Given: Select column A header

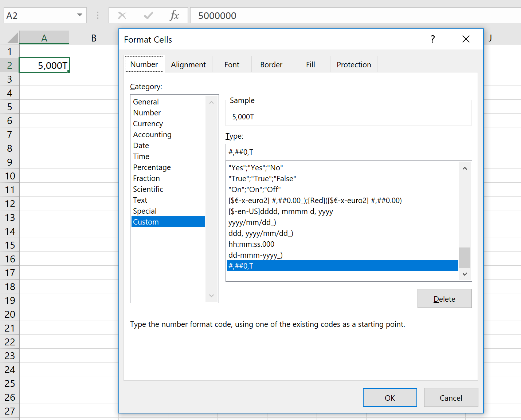Looking at the screenshot, I should point(44,38).
